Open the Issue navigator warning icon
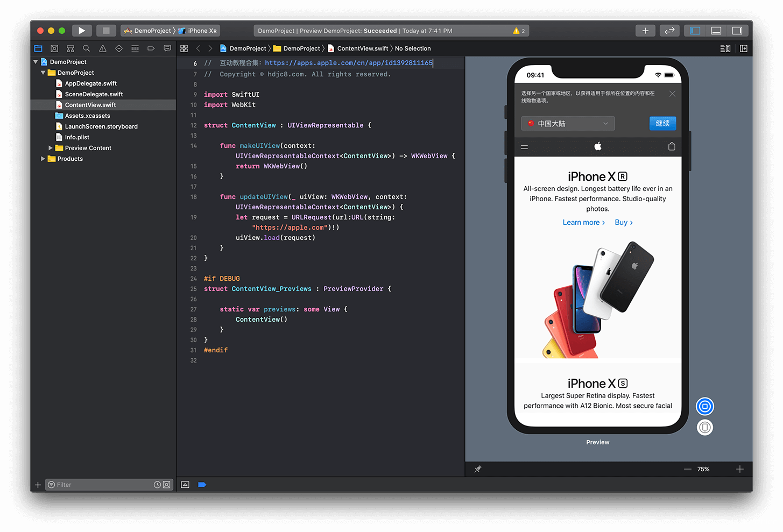Screen dimensions: 783x532 pyautogui.click(x=103, y=48)
